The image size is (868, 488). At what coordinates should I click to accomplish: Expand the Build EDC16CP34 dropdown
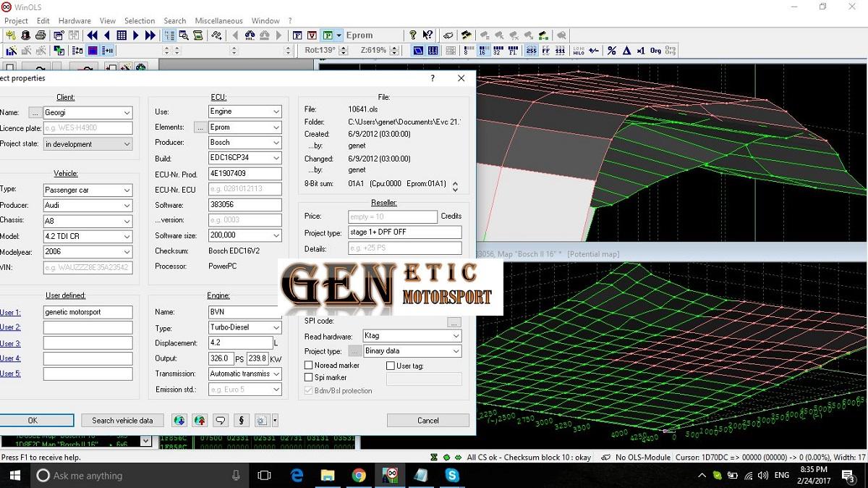276,158
